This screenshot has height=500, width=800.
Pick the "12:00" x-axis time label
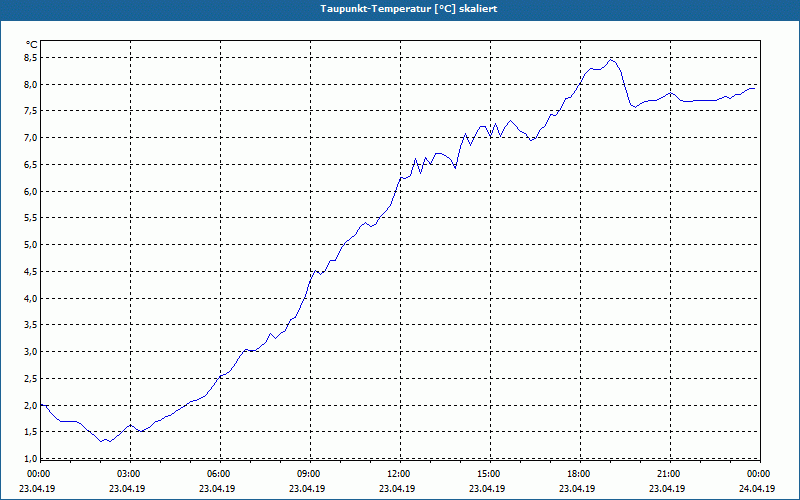397,474
